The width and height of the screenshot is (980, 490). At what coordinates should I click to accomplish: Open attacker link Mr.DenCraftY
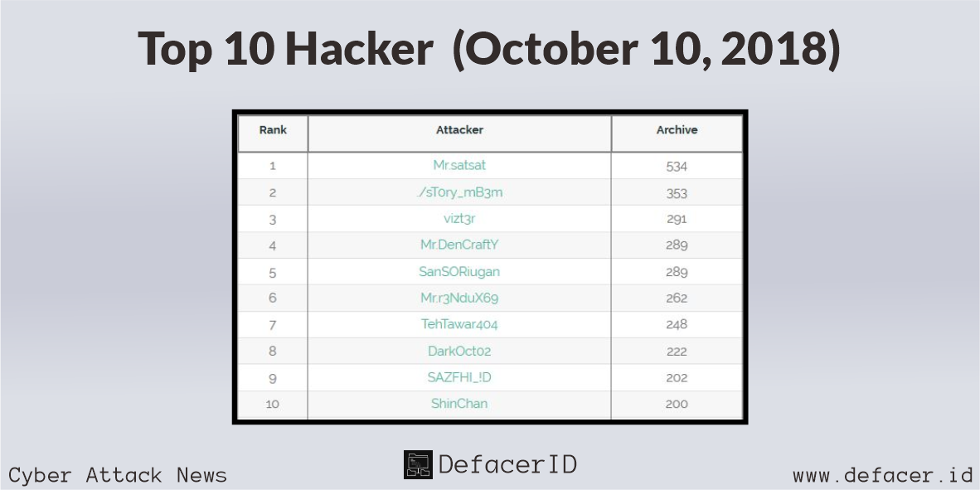click(x=459, y=245)
